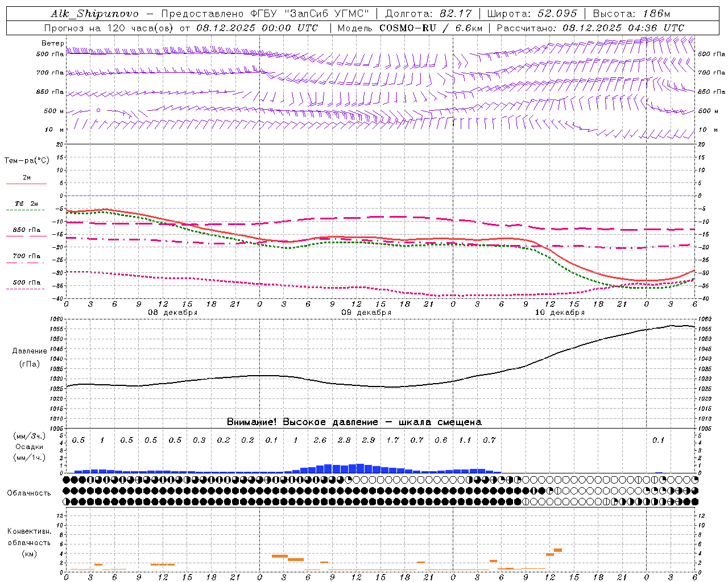The height and width of the screenshot is (582, 728).
Task: Select the longitude value Долгота: 82.17
Action: click(428, 14)
